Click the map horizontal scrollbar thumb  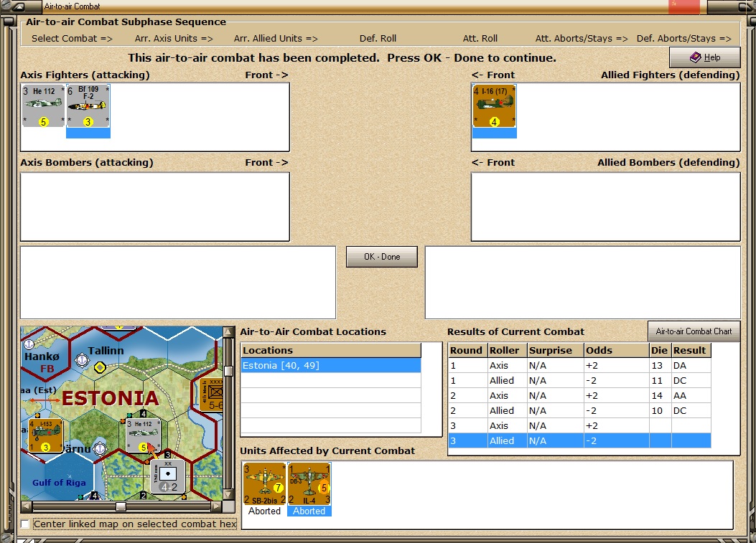point(121,506)
